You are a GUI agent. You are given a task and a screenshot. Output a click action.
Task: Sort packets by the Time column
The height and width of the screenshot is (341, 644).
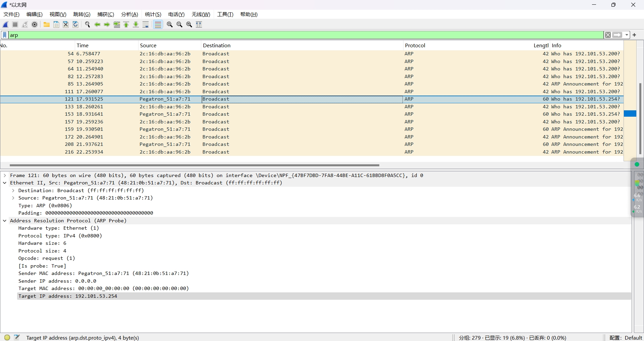[106, 46]
